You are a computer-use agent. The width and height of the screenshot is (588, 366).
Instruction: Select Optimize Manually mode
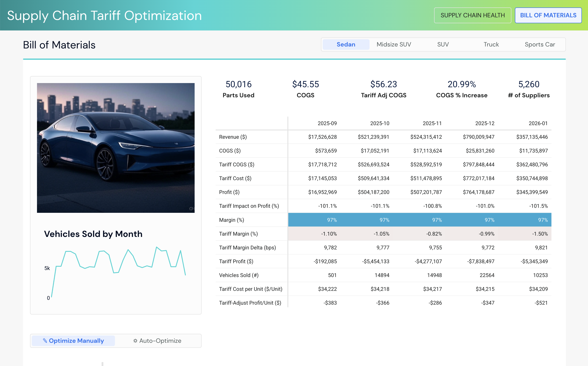[74, 341]
